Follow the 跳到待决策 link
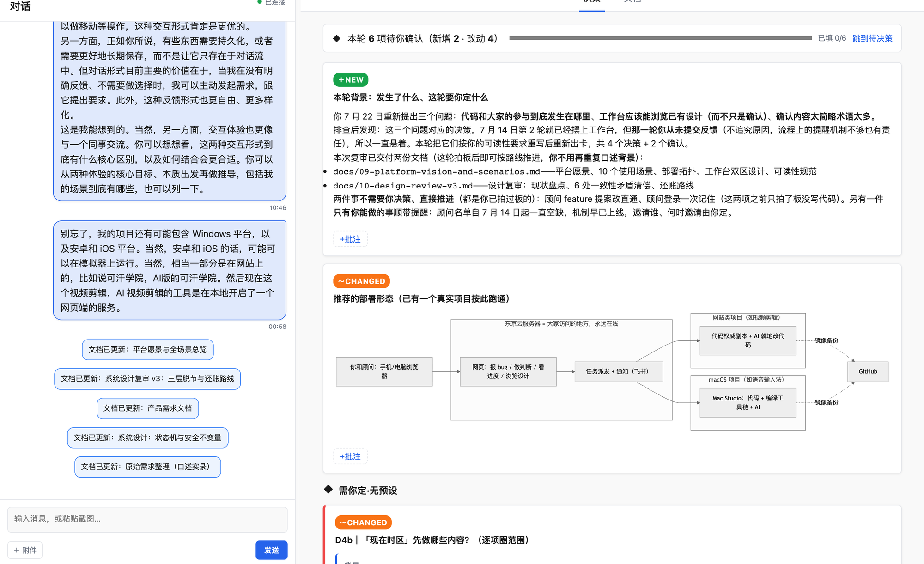The height and width of the screenshot is (564, 924). pyautogui.click(x=872, y=38)
